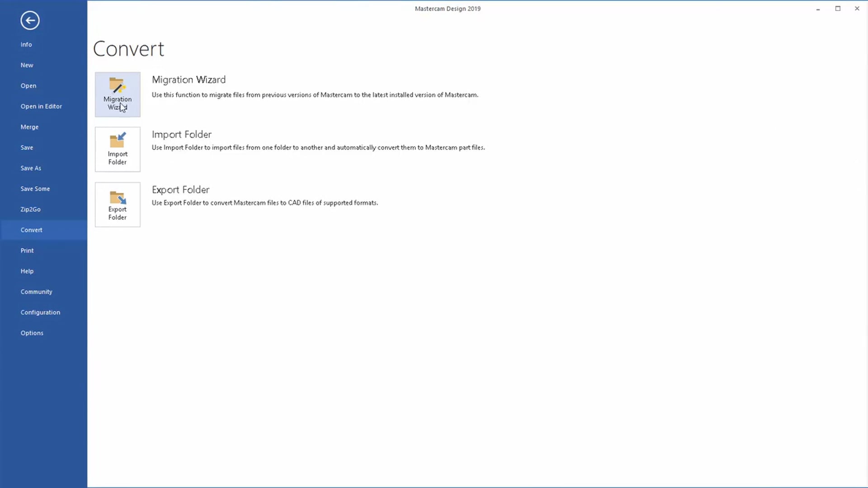Open the Options panel
The width and height of the screenshot is (868, 488).
click(x=32, y=333)
